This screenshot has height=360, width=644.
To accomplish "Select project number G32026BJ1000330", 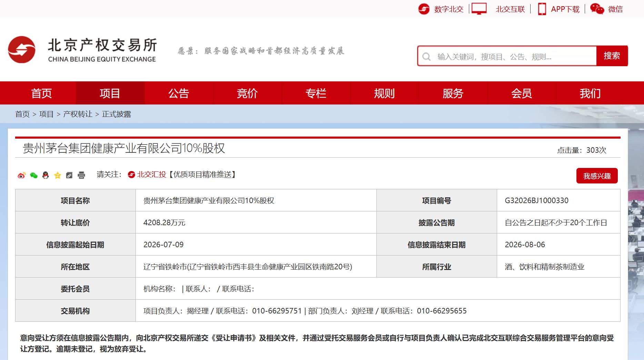I will pos(536,200).
